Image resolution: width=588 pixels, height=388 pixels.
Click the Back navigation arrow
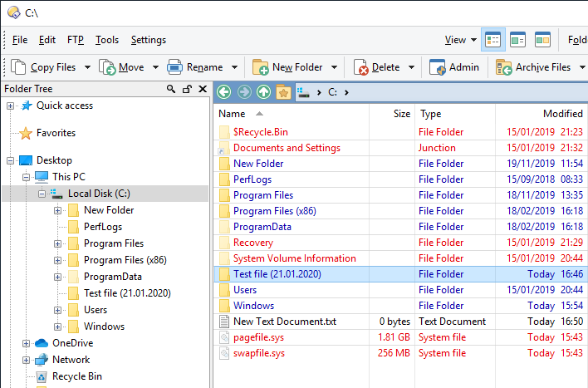tap(224, 92)
